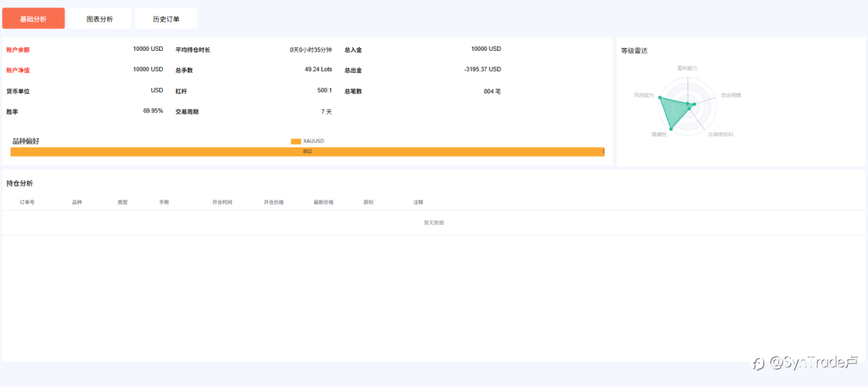Sort by 开仓时间 column header
The width and height of the screenshot is (868, 387).
click(222, 202)
